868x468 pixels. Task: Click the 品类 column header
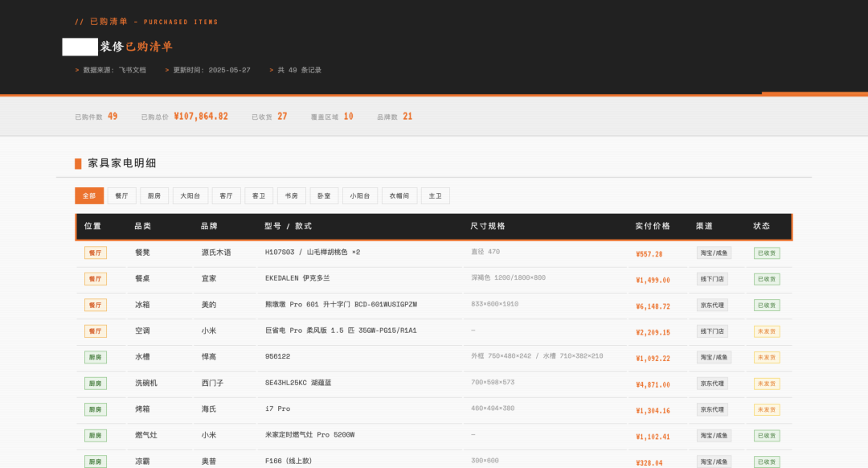tap(143, 227)
